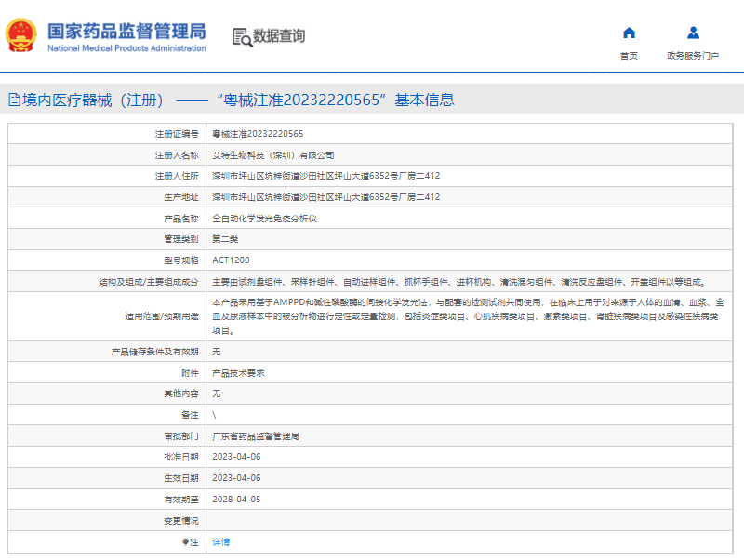Click the 审批部门 label

pyautogui.click(x=180, y=436)
